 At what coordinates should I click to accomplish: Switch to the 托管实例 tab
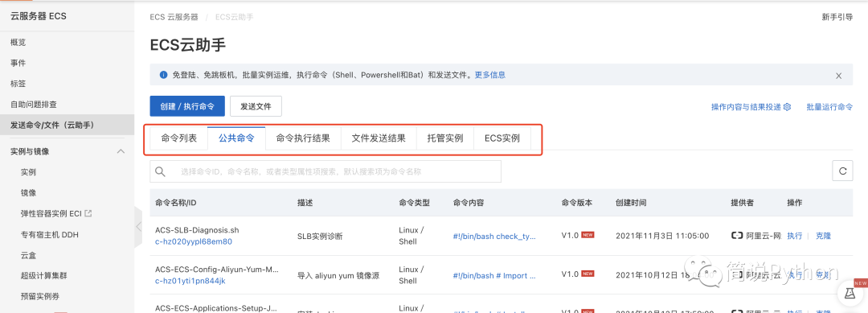coord(445,138)
